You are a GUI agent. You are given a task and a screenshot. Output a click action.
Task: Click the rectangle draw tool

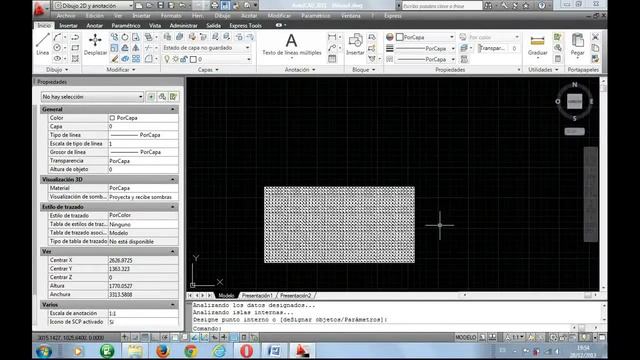[x=75, y=48]
